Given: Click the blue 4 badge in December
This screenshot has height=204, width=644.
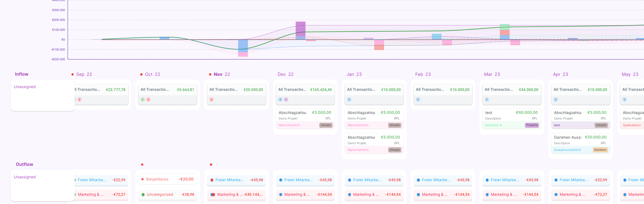Looking at the screenshot, I should tap(280, 99).
